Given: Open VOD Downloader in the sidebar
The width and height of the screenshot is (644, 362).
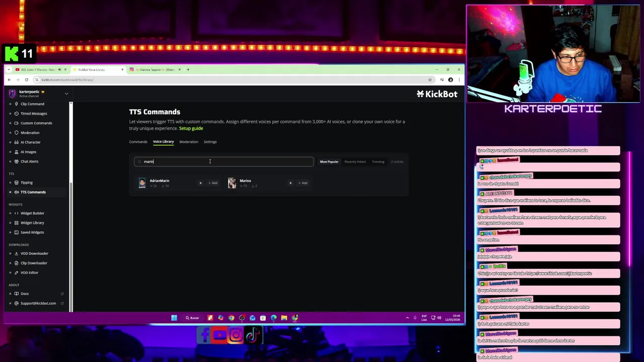Looking at the screenshot, I should click(x=34, y=253).
